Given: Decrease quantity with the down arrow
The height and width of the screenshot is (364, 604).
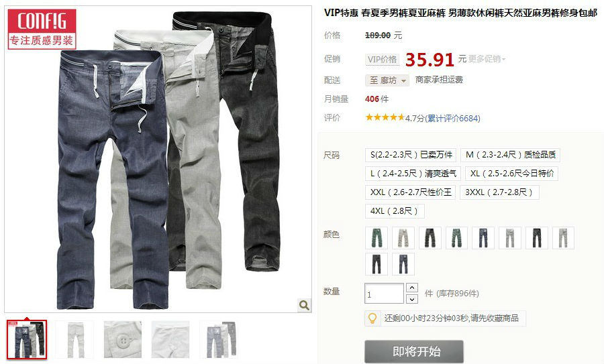Looking at the screenshot, I should coord(412,299).
